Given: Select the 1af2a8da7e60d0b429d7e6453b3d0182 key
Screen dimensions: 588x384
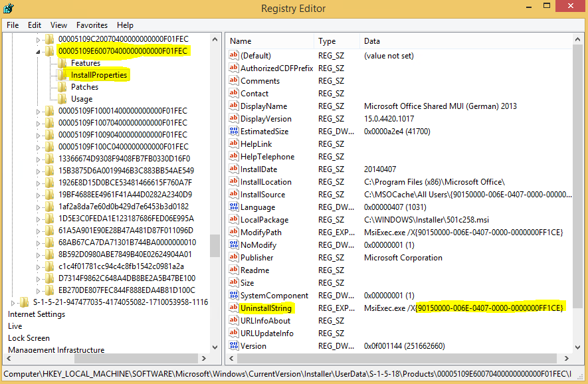Looking at the screenshot, I should [124, 207].
